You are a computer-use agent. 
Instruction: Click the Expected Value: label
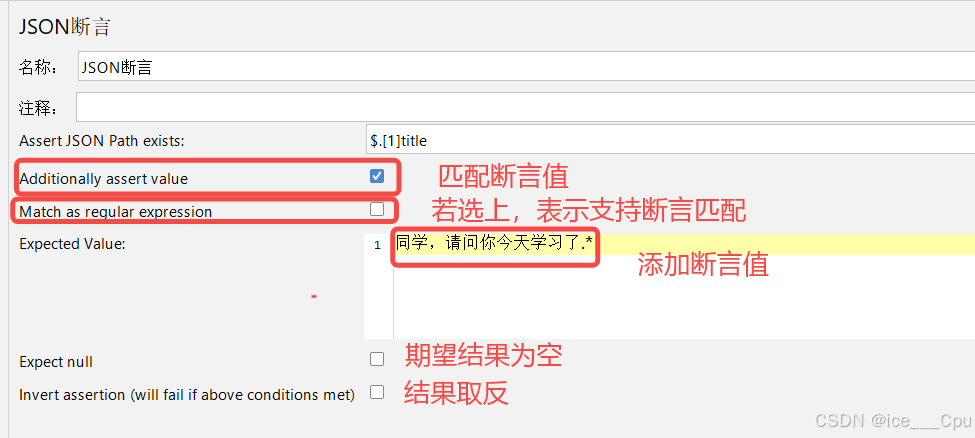[x=72, y=244]
